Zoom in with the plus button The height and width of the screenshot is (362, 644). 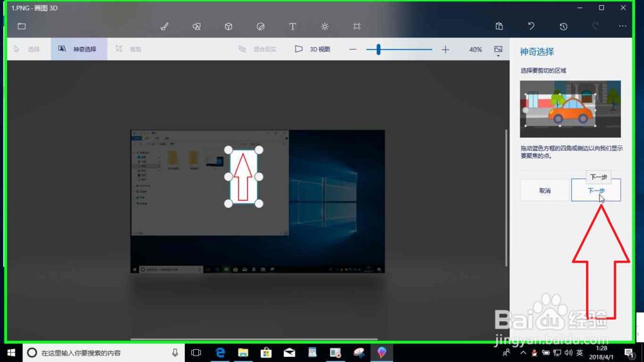coord(446,50)
